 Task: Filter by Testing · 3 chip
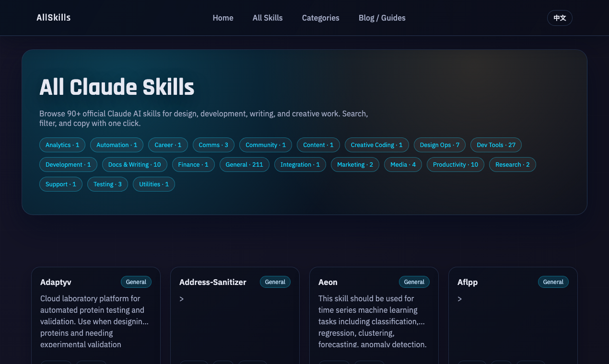[107, 184]
